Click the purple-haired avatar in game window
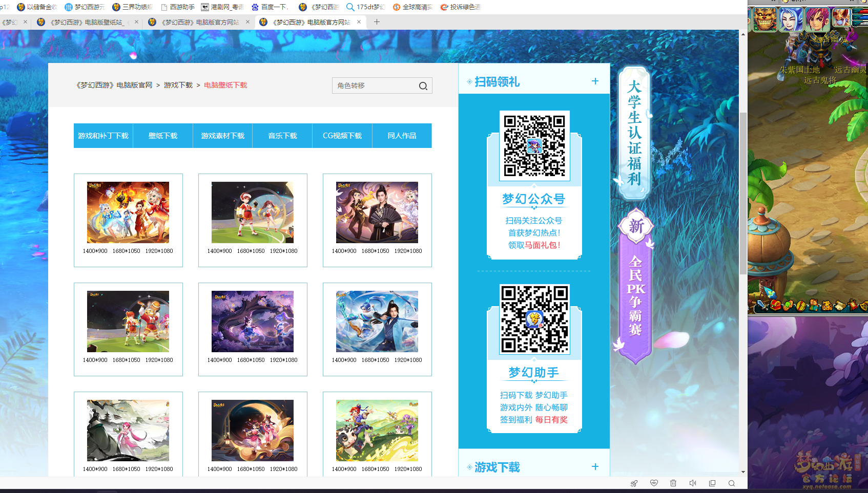The height and width of the screenshot is (493, 868). tap(817, 19)
